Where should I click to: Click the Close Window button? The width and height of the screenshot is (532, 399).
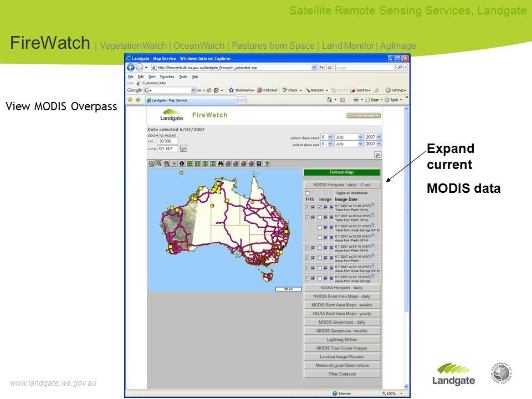[364, 115]
